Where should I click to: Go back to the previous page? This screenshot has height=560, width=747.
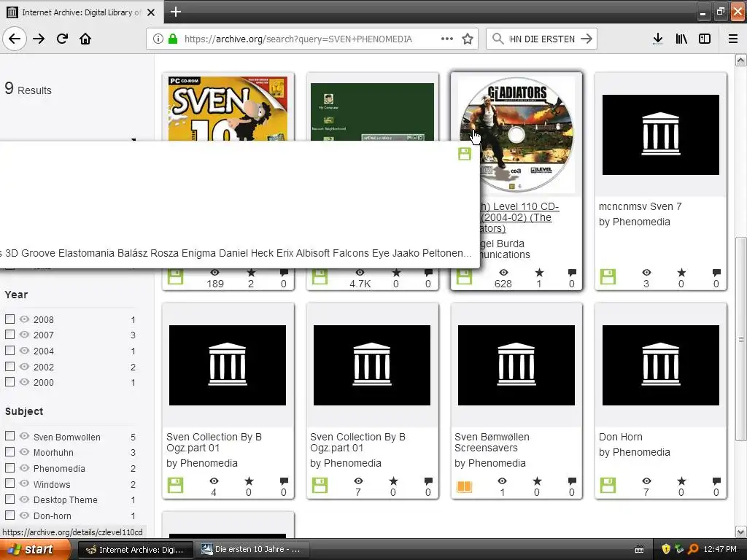coord(15,39)
